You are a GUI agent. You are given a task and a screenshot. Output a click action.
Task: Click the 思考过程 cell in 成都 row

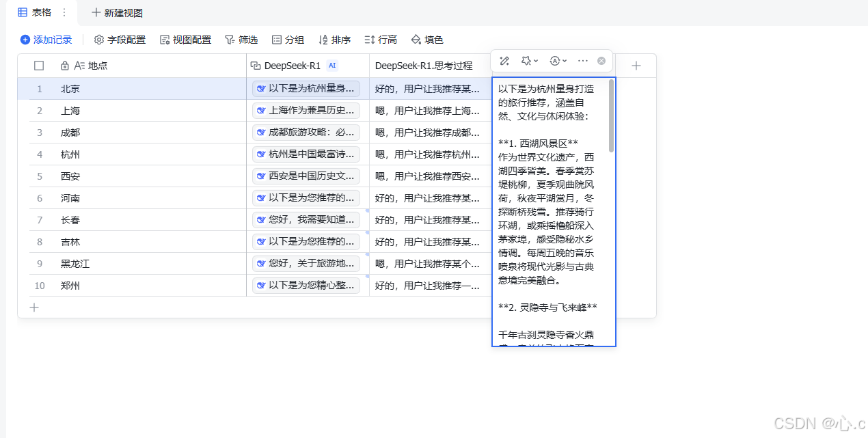(x=431, y=133)
